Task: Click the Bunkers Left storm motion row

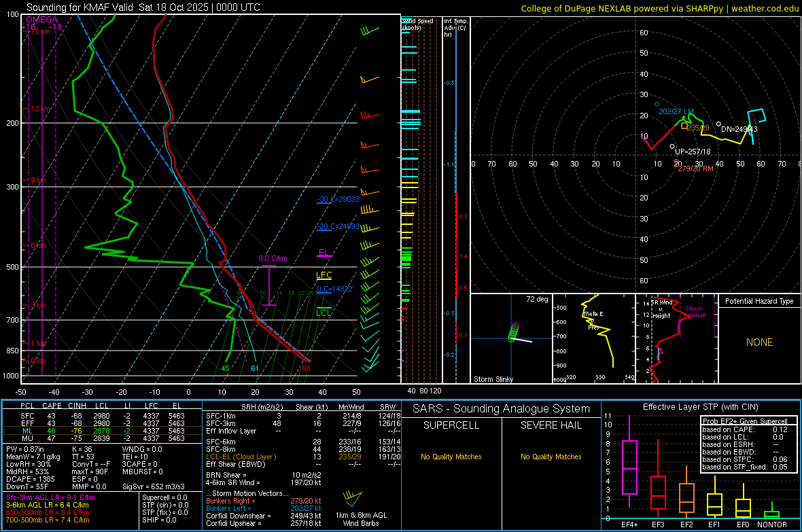Action: (264, 508)
